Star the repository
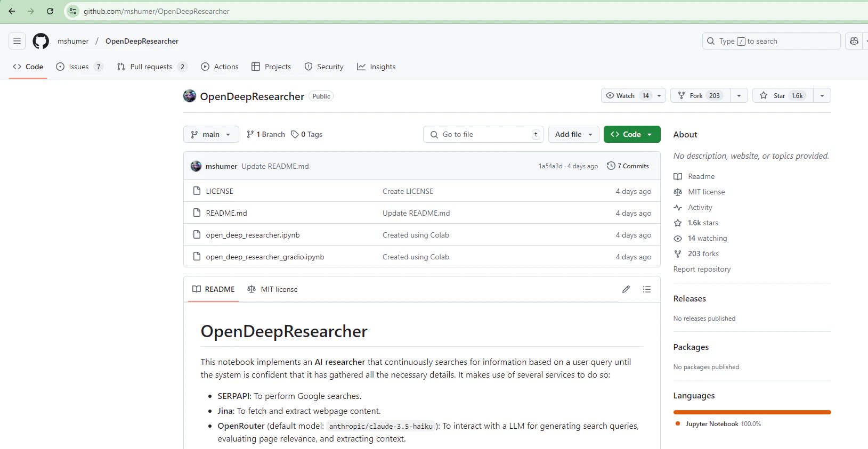Image resolution: width=868 pixels, height=449 pixels. coord(783,95)
